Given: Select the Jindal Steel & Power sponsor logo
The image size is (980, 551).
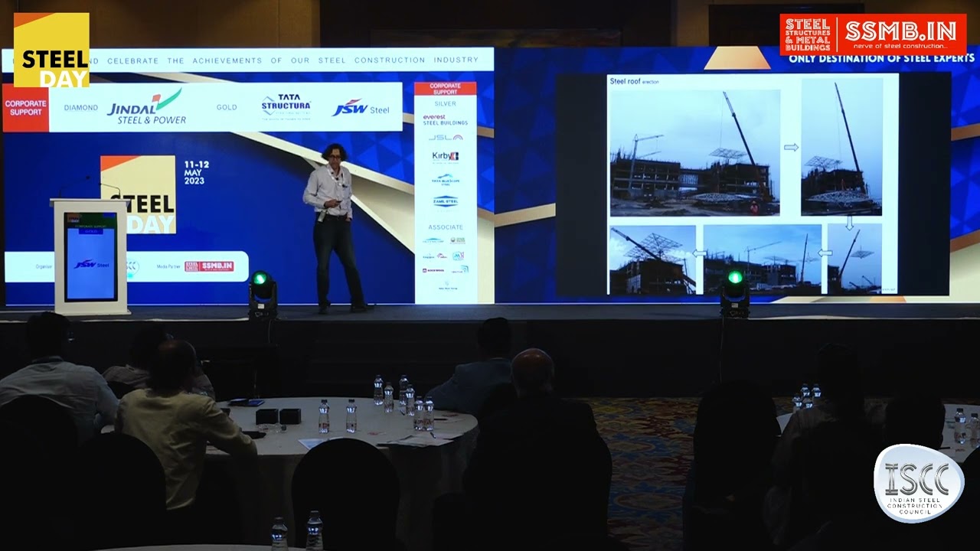Looking at the screenshot, I should 147,107.
